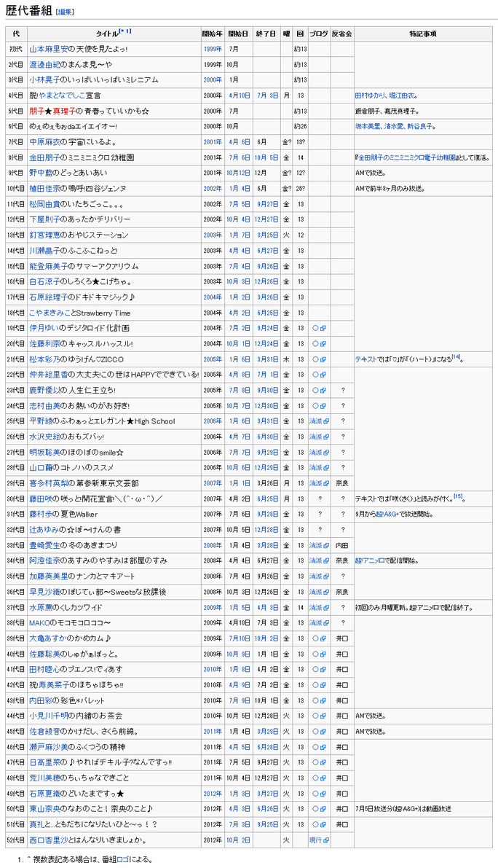Image resolution: width=498 pixels, height=868 pixels.
Task: Open blog external-link icon in 日高里菜 row
Action: tap(323, 762)
